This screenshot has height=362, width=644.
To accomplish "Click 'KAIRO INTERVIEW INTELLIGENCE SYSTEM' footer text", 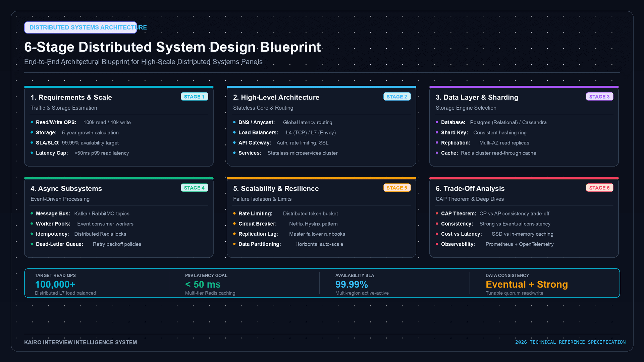I will point(80,343).
